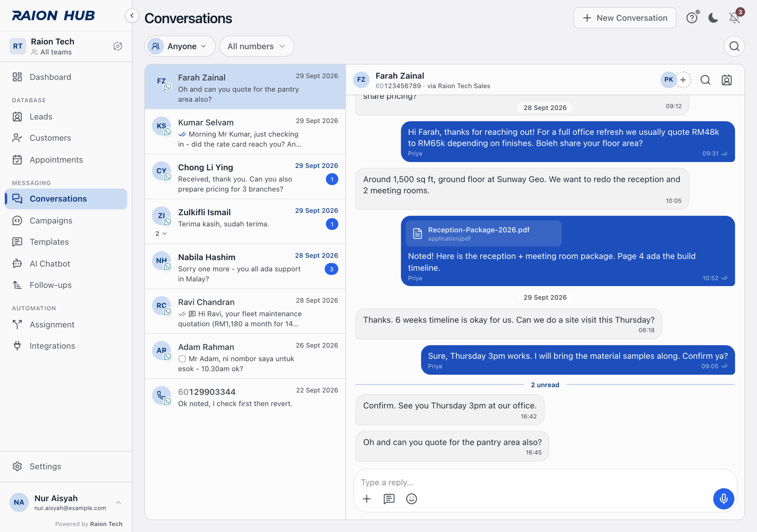
Task: Open the Reception-Package-2026.pdf attachment
Action: point(483,234)
